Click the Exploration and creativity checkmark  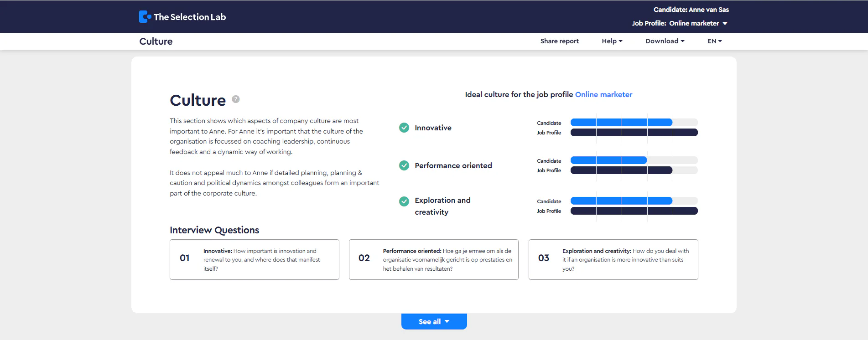coord(404,201)
